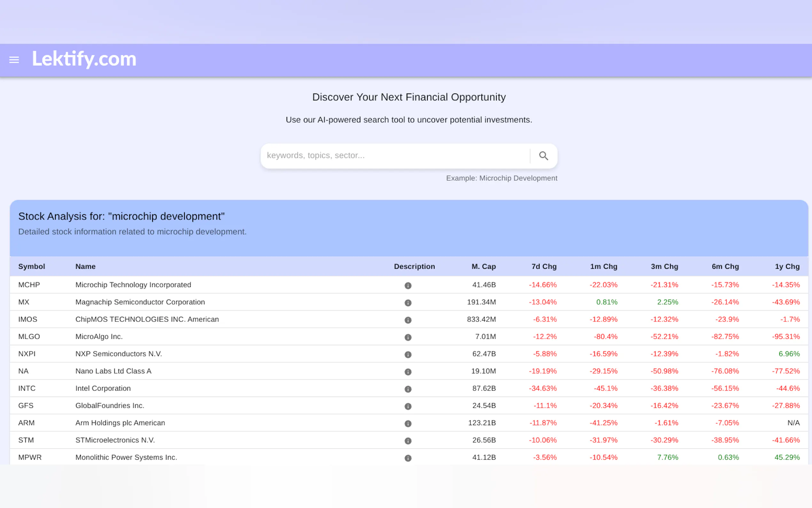The height and width of the screenshot is (508, 812).
Task: Click MicroAlgo Inc. info icon
Action: 408,337
